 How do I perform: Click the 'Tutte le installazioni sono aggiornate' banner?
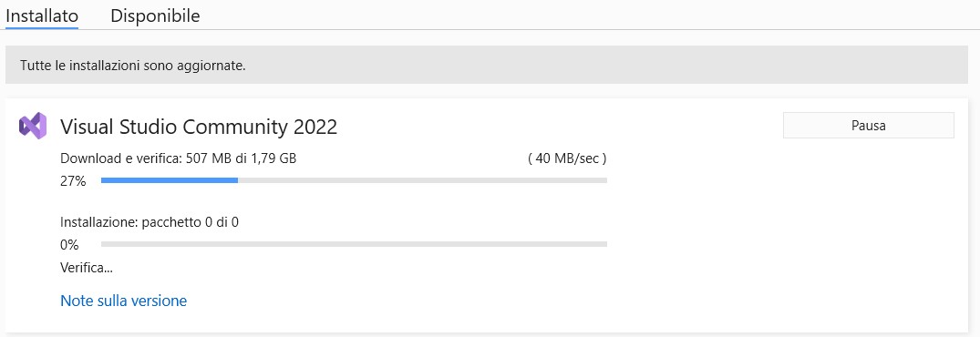click(486, 65)
